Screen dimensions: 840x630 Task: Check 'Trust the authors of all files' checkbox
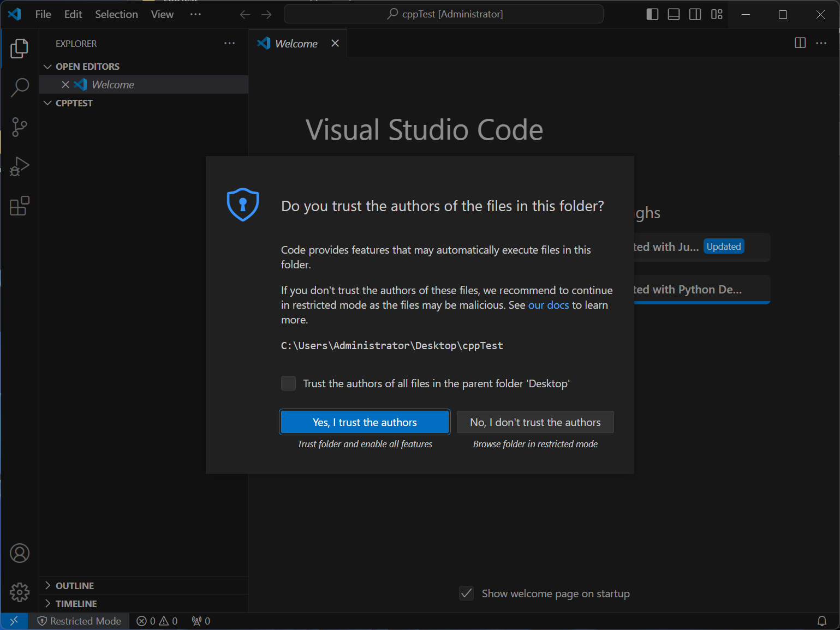(x=288, y=383)
